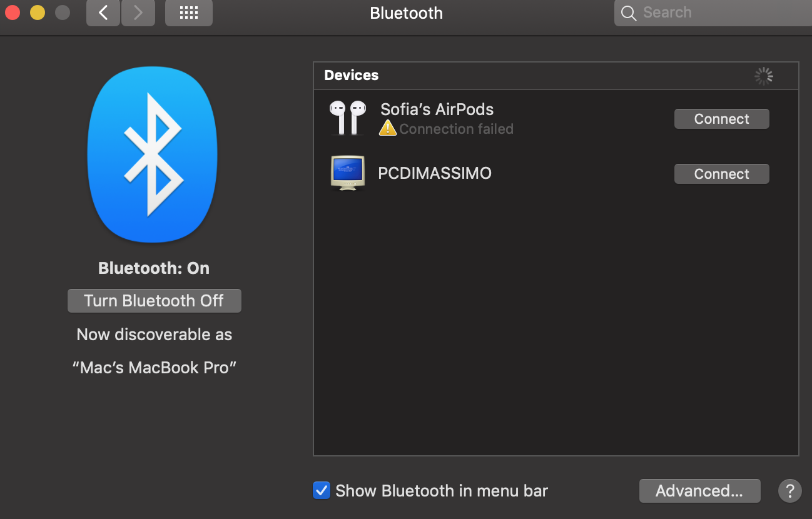Click the yellow warning triangle icon
The height and width of the screenshot is (519, 812).
pyautogui.click(x=388, y=128)
